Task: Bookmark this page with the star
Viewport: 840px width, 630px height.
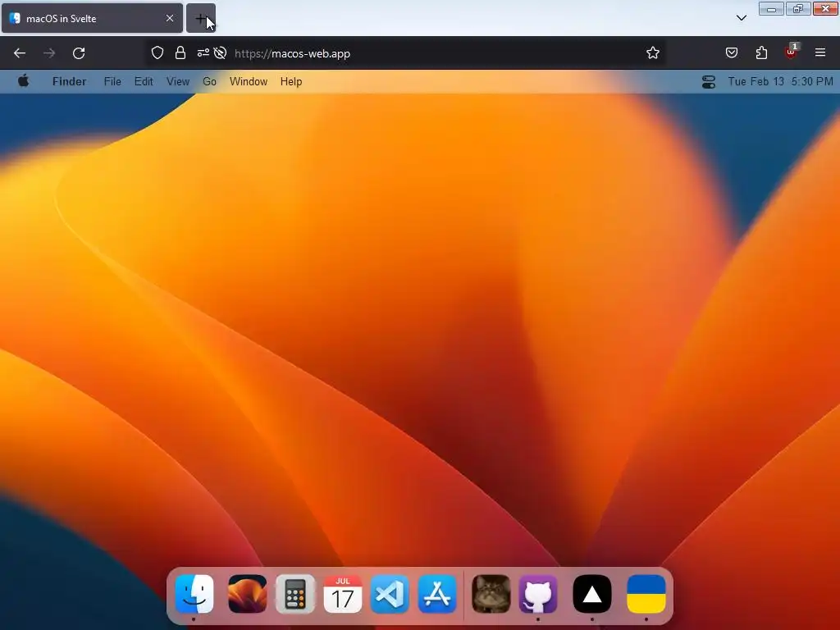Action: pos(652,52)
